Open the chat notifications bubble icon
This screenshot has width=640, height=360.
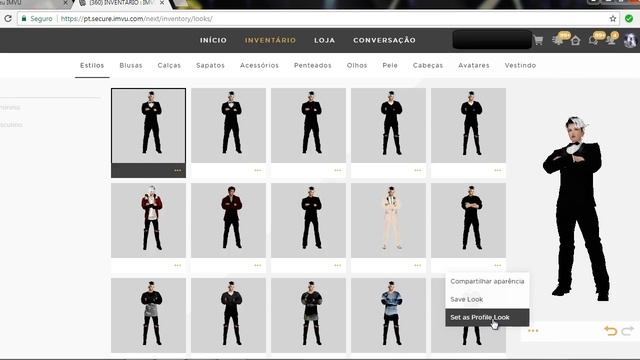[594, 40]
